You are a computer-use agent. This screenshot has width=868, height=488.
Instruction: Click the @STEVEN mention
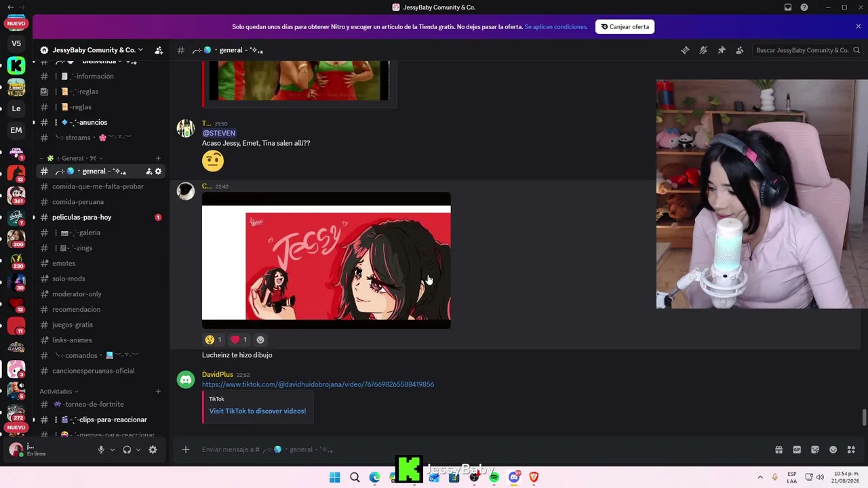[x=219, y=133]
